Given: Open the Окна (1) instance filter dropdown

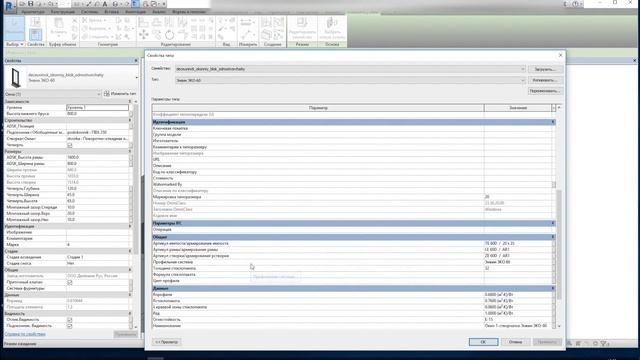Looking at the screenshot, I should tap(53, 94).
